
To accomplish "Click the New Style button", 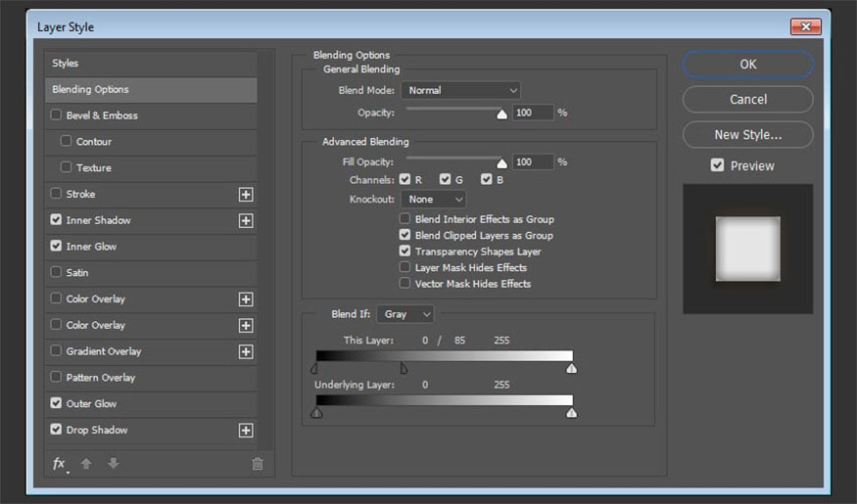I will [x=747, y=134].
